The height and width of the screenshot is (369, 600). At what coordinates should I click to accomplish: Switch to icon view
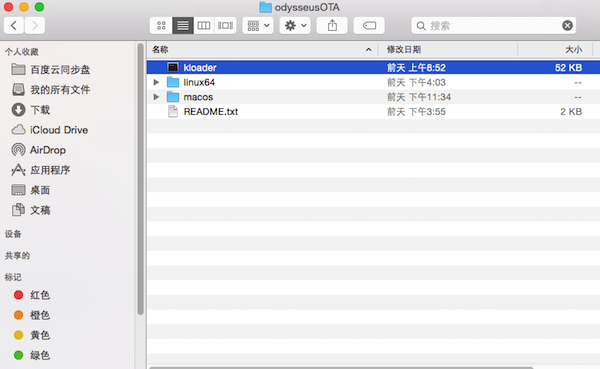pos(161,26)
